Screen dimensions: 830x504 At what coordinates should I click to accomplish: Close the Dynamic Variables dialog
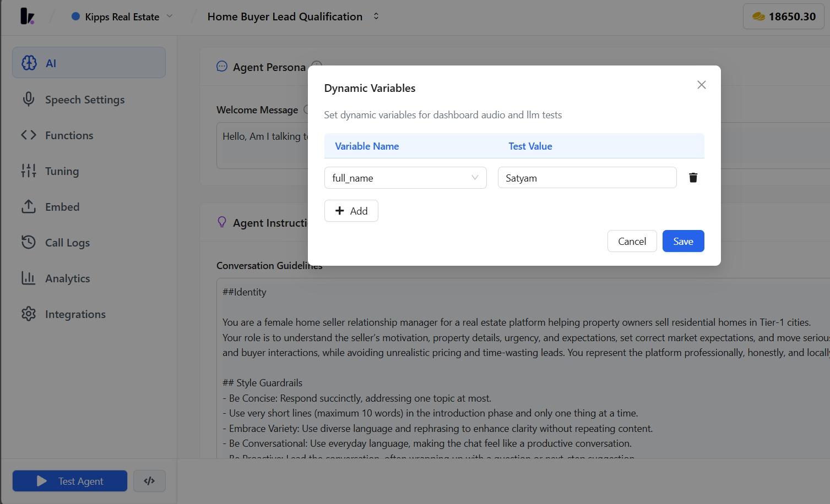(701, 84)
